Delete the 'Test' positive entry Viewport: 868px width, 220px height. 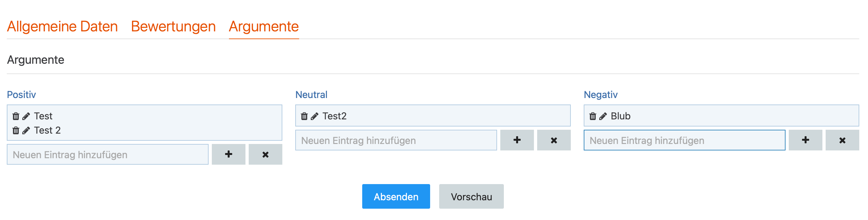point(16,116)
